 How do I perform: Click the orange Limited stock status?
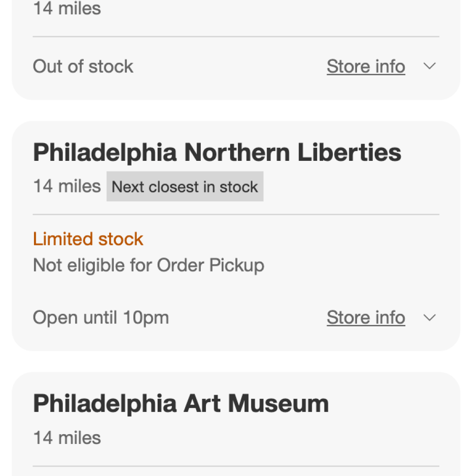[88, 239]
